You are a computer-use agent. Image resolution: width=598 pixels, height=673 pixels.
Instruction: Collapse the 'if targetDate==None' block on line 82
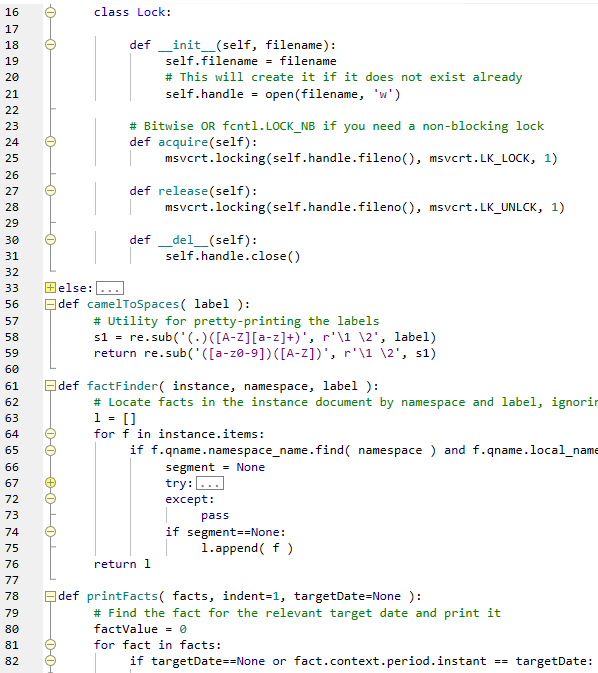tap(51, 661)
